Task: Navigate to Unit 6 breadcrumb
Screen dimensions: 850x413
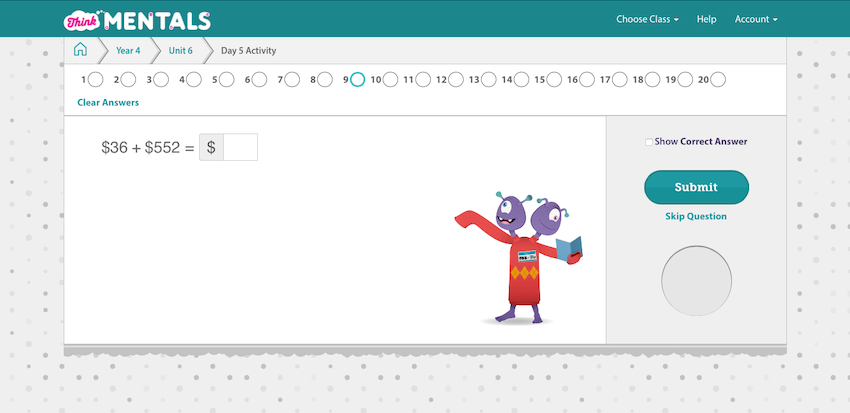Action: coord(180,50)
